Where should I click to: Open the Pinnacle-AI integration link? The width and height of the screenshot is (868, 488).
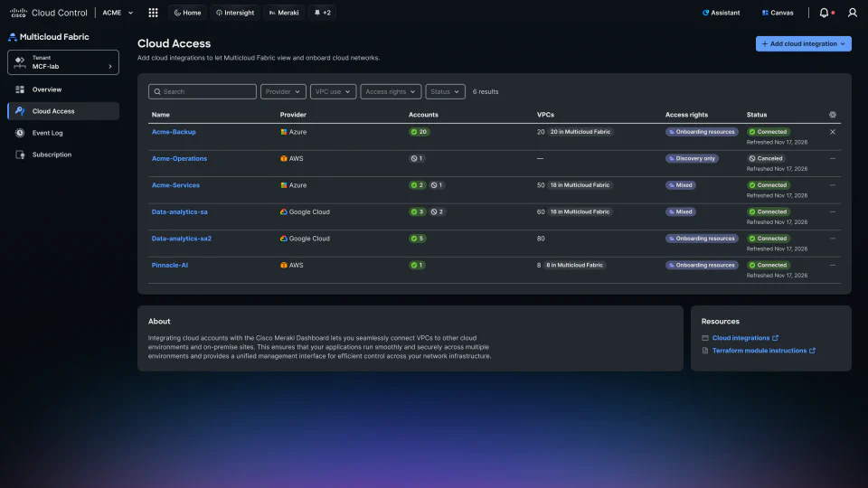pyautogui.click(x=170, y=265)
